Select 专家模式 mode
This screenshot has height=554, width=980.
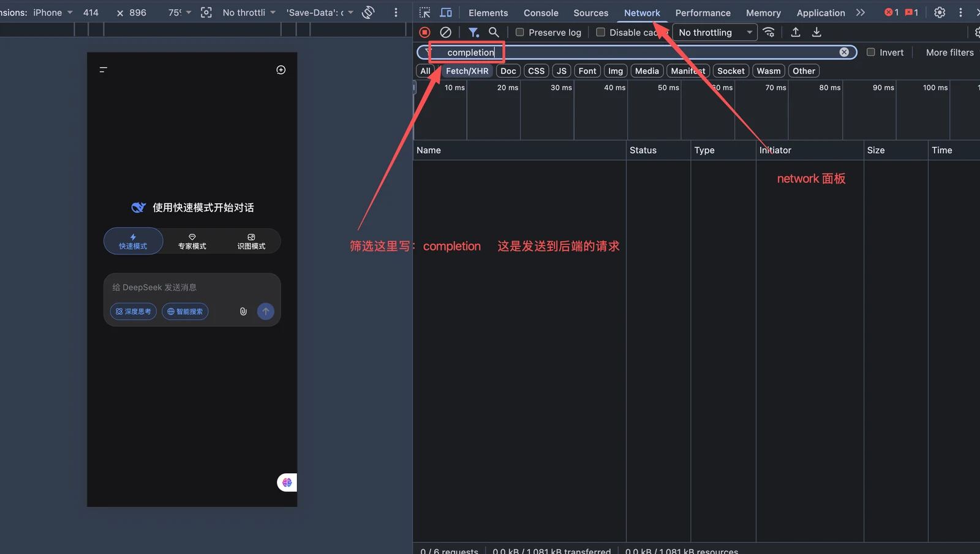(x=192, y=241)
